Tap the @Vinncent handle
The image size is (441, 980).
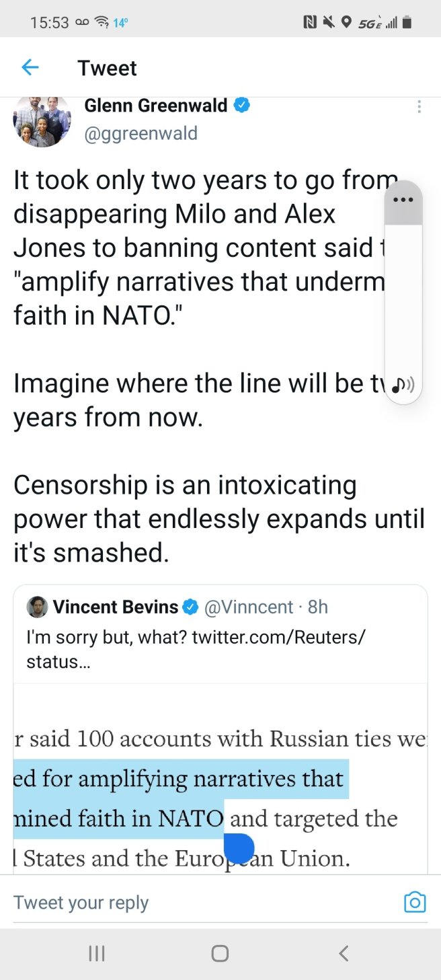(248, 607)
